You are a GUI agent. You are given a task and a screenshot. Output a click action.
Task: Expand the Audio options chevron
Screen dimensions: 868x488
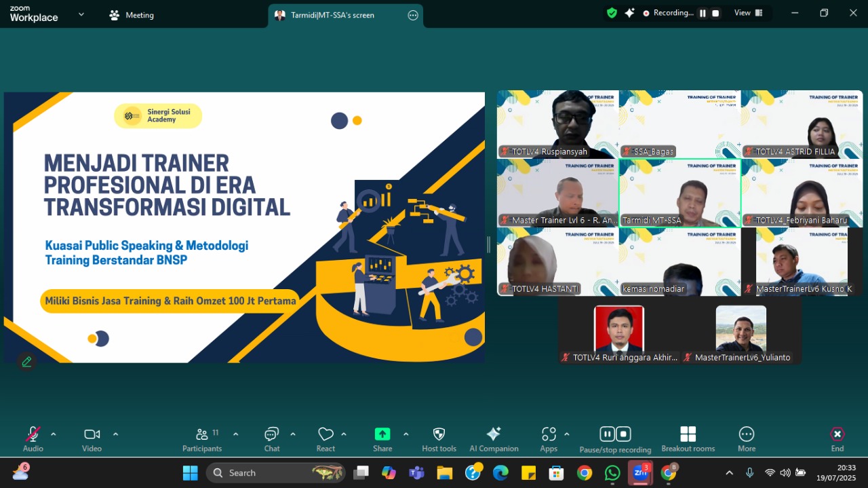pos(54,434)
